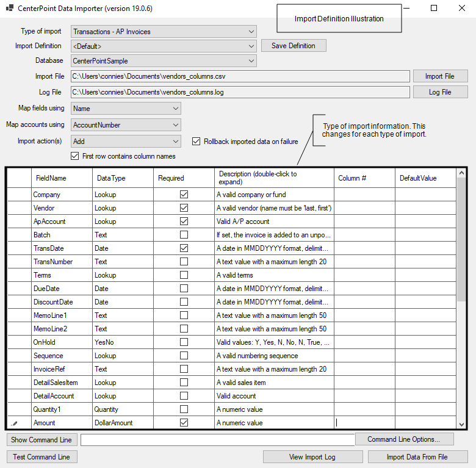Screen dimensions: 476x468
Task: Click Save Definition button
Action: [x=294, y=46]
